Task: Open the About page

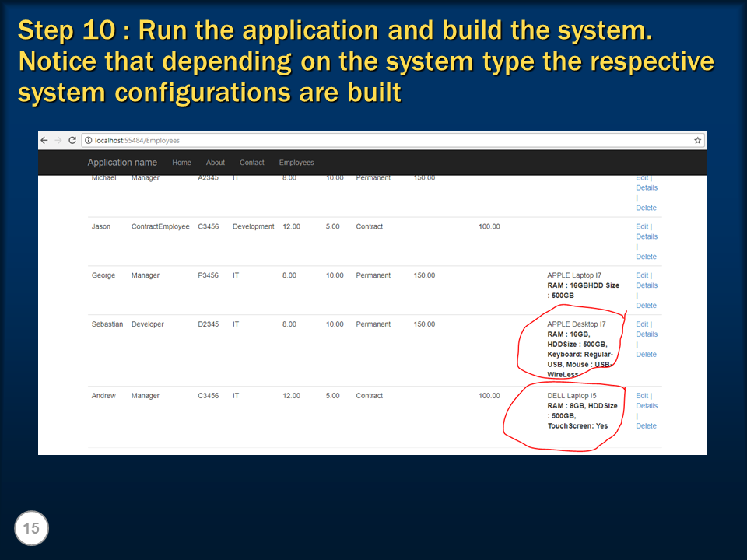Action: click(x=215, y=163)
